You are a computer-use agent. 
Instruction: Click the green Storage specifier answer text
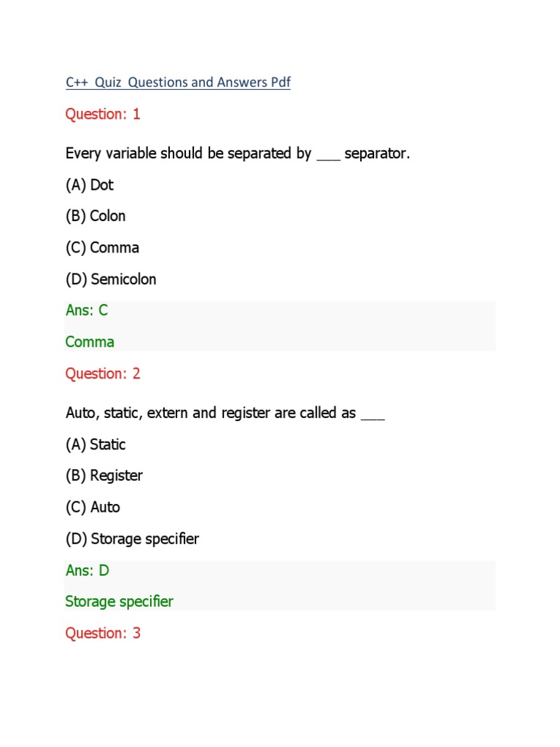(120, 602)
